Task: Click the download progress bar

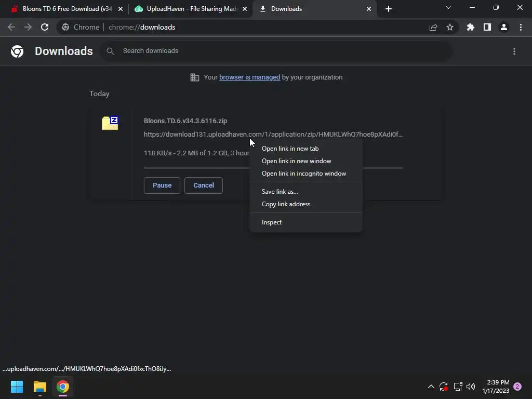Action: coord(196,168)
